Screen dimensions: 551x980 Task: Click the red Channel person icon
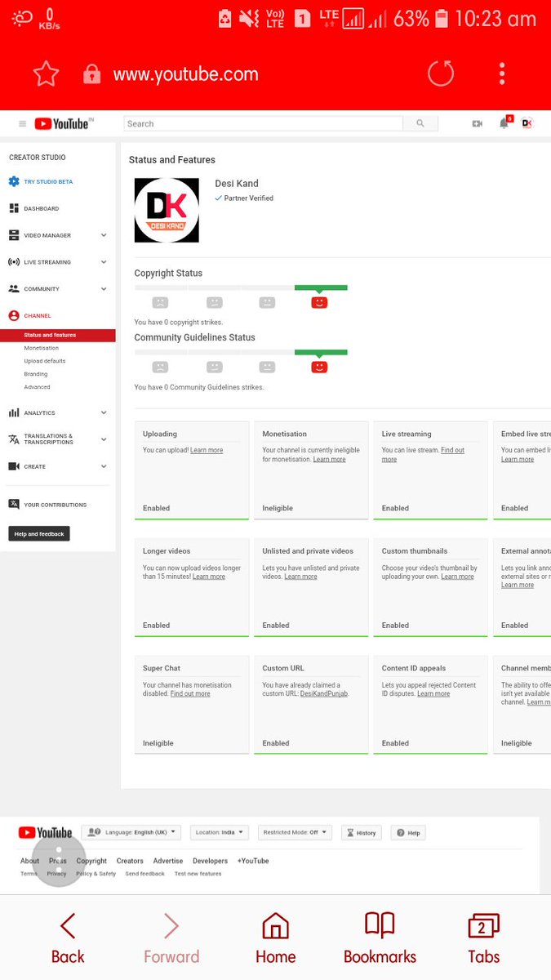(x=14, y=315)
